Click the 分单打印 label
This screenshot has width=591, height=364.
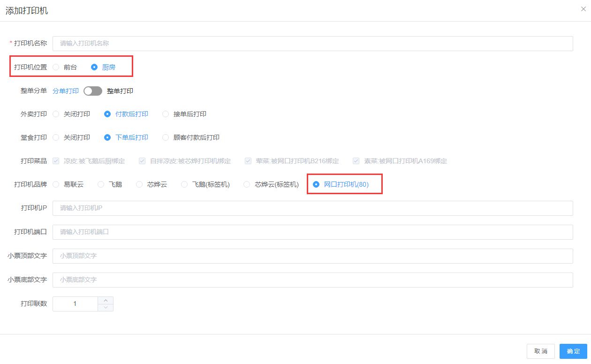pyautogui.click(x=66, y=91)
